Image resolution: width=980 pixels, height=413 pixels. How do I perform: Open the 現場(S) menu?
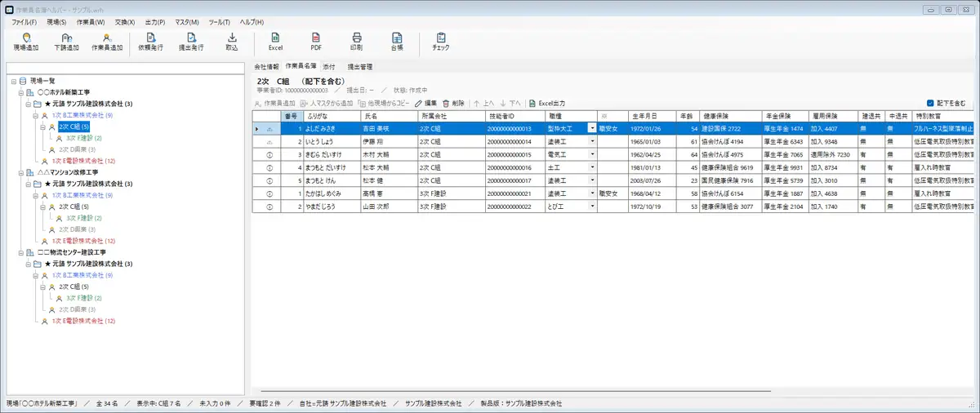(56, 21)
